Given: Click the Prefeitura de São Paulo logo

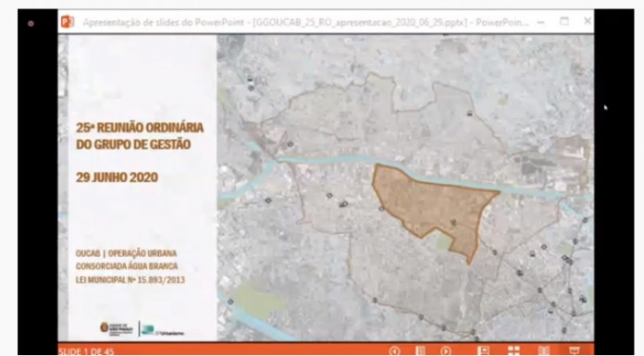Looking at the screenshot, I should (117, 328).
